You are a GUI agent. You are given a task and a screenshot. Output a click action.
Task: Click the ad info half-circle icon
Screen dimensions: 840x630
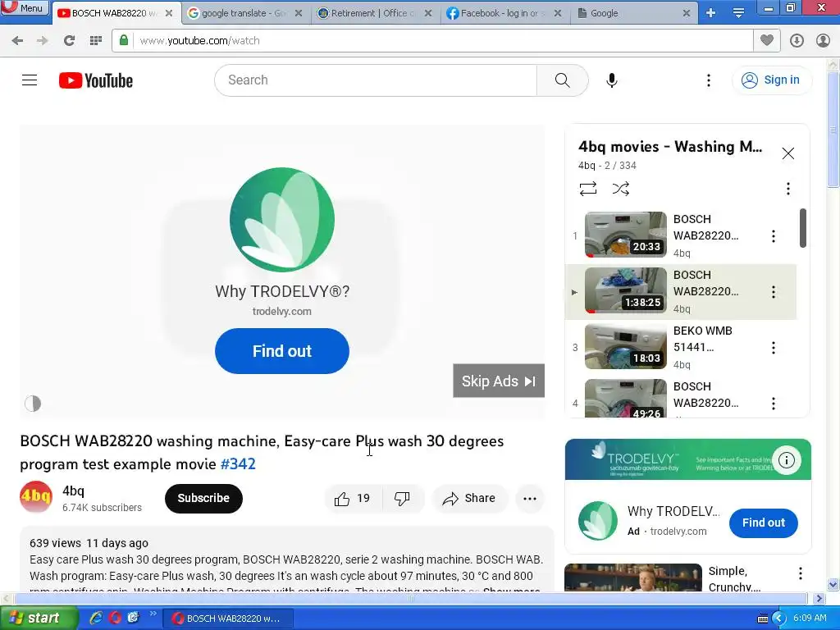coord(33,404)
